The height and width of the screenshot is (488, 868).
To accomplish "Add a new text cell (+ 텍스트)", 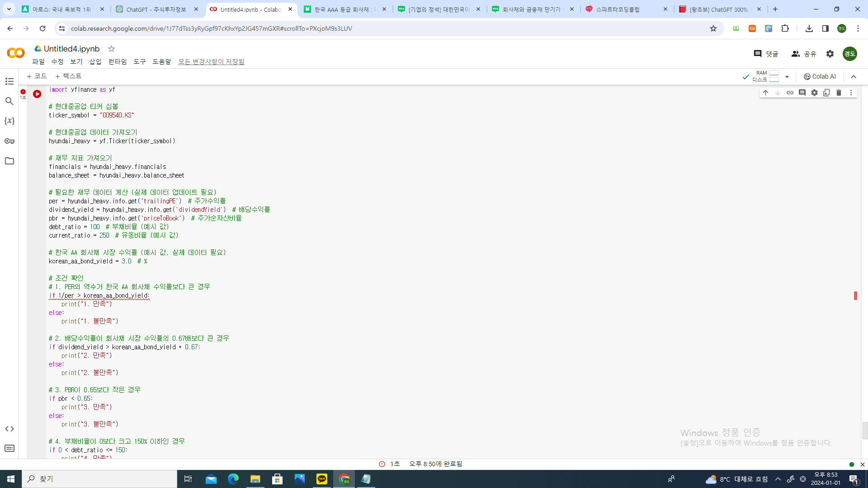I will tap(68, 76).
